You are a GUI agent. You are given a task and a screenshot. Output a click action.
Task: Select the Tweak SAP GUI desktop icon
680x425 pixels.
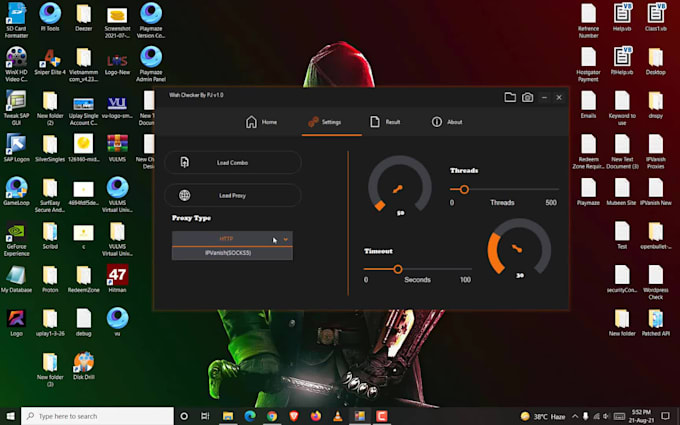(x=16, y=108)
